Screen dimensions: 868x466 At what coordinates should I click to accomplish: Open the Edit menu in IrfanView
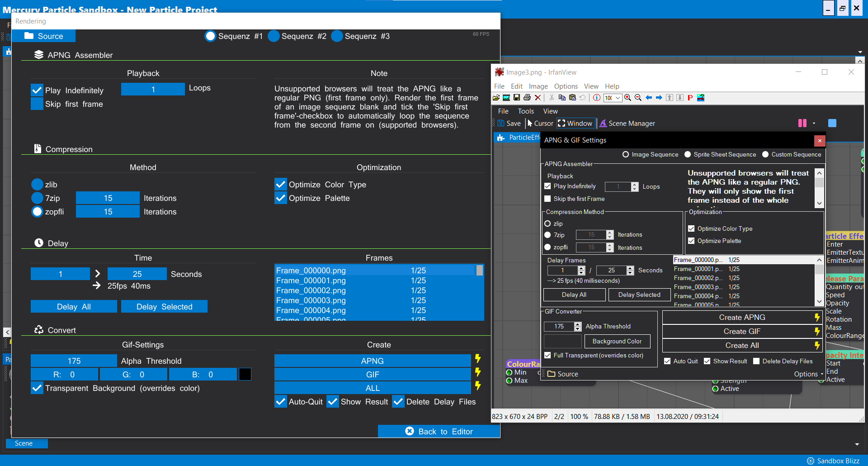click(x=516, y=86)
